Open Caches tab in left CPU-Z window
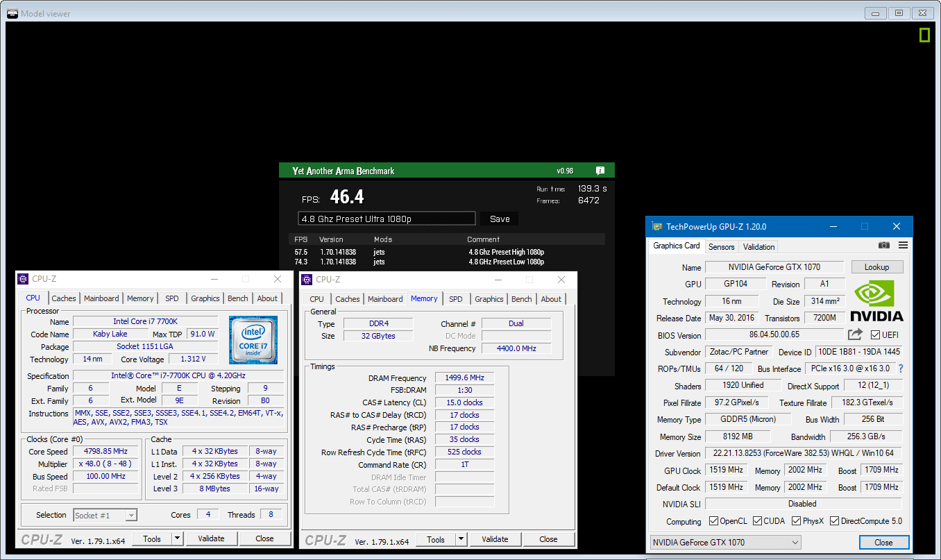 [64, 298]
